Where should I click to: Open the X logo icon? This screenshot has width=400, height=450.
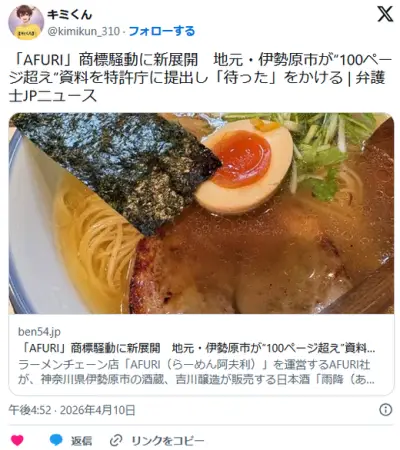point(385,14)
